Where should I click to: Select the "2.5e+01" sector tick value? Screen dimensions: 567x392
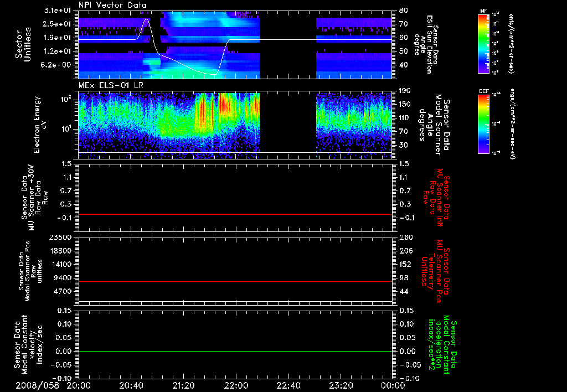tap(58, 24)
